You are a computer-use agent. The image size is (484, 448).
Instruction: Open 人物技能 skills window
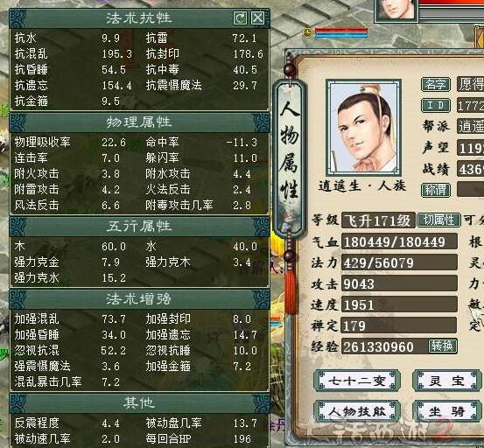coord(357,411)
